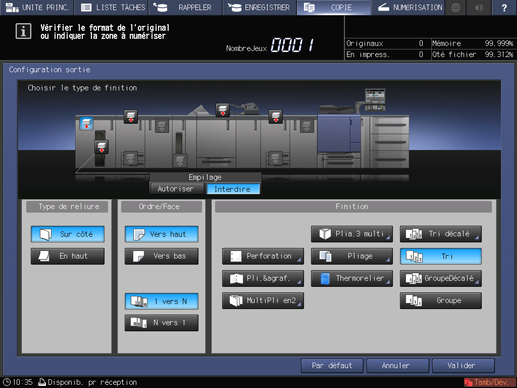Set Empilage to Autoriser
The image size is (517, 388).
pos(176,189)
